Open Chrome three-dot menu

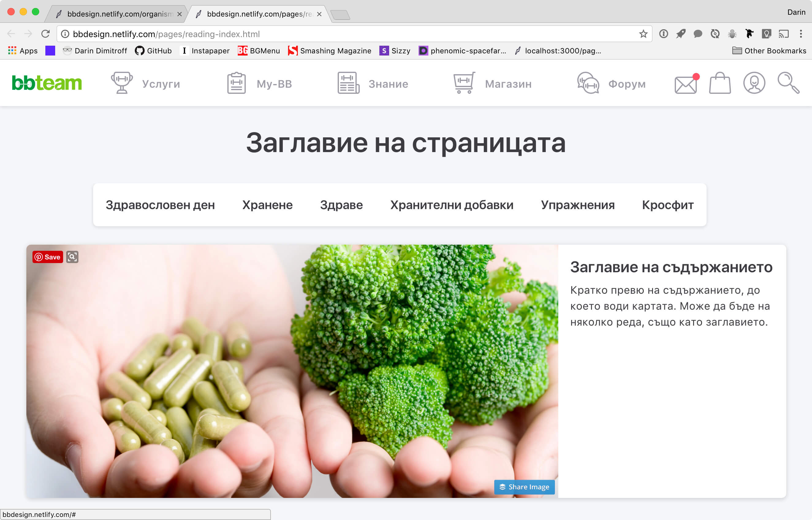coord(801,34)
